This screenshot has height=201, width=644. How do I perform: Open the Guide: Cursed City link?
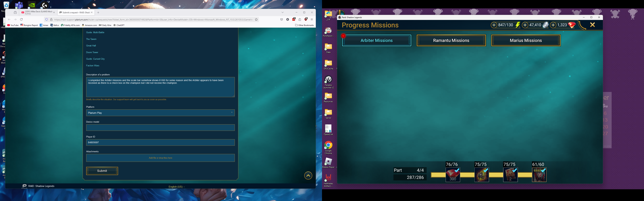pyautogui.click(x=95, y=59)
